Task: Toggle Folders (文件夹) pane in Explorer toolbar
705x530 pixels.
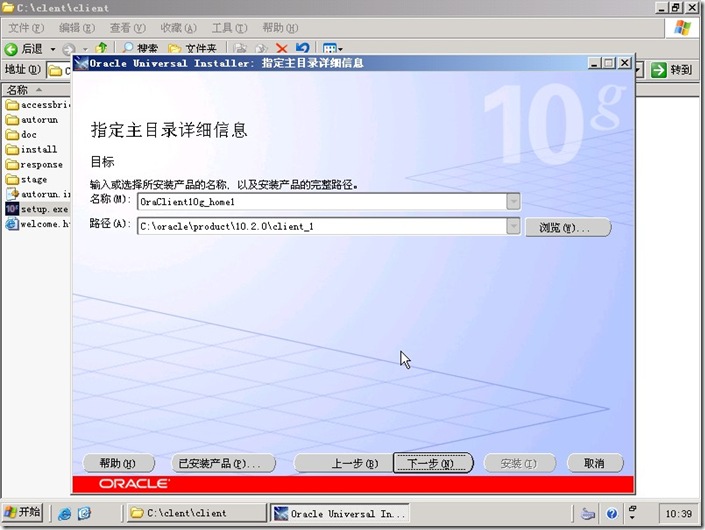Action: [192, 48]
